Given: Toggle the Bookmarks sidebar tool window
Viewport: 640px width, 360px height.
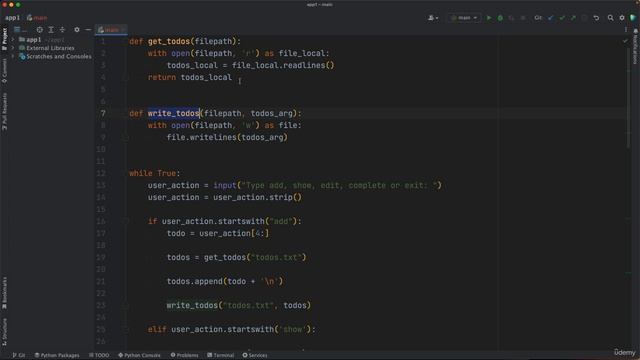Looking at the screenshot, I should click(4, 293).
